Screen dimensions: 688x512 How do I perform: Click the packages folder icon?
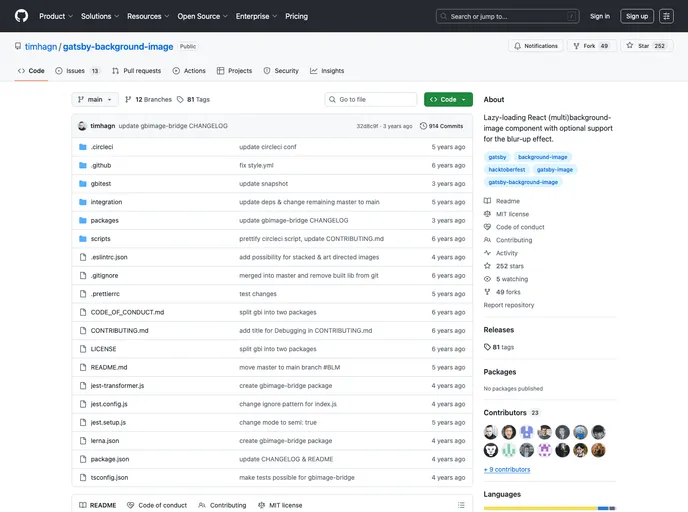tap(82, 220)
